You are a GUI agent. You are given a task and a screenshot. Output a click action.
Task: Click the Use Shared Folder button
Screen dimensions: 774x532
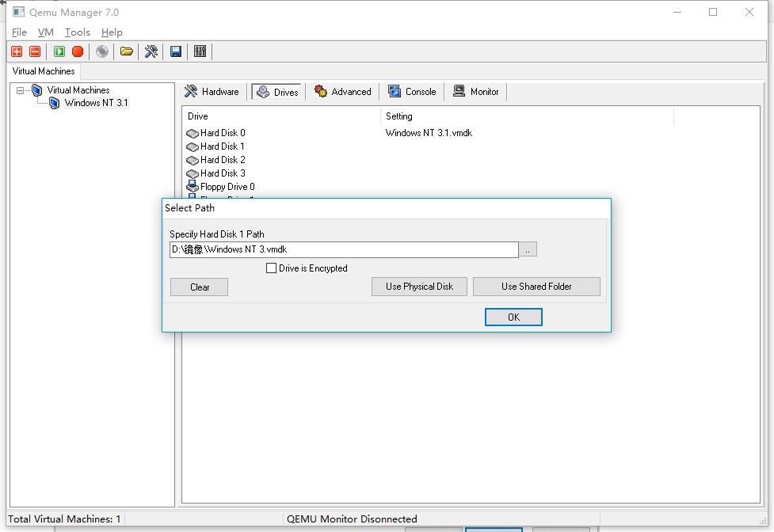point(536,287)
